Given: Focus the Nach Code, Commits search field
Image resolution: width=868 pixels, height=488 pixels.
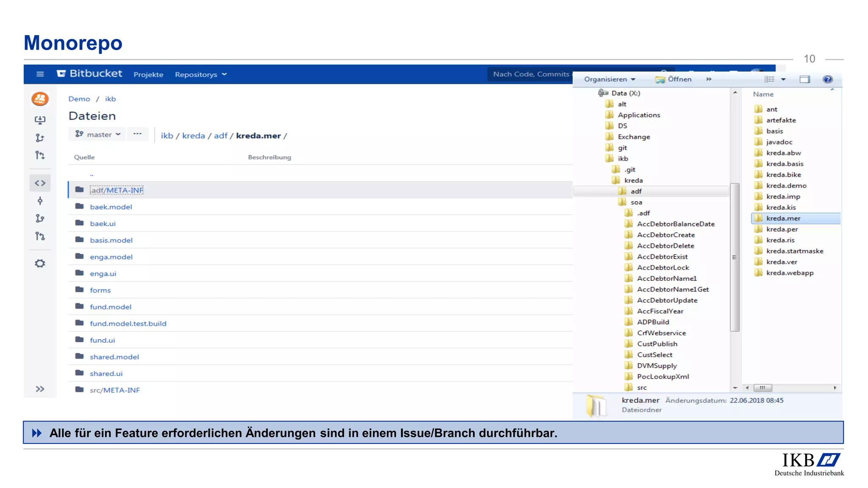Looking at the screenshot, I should coord(531,74).
